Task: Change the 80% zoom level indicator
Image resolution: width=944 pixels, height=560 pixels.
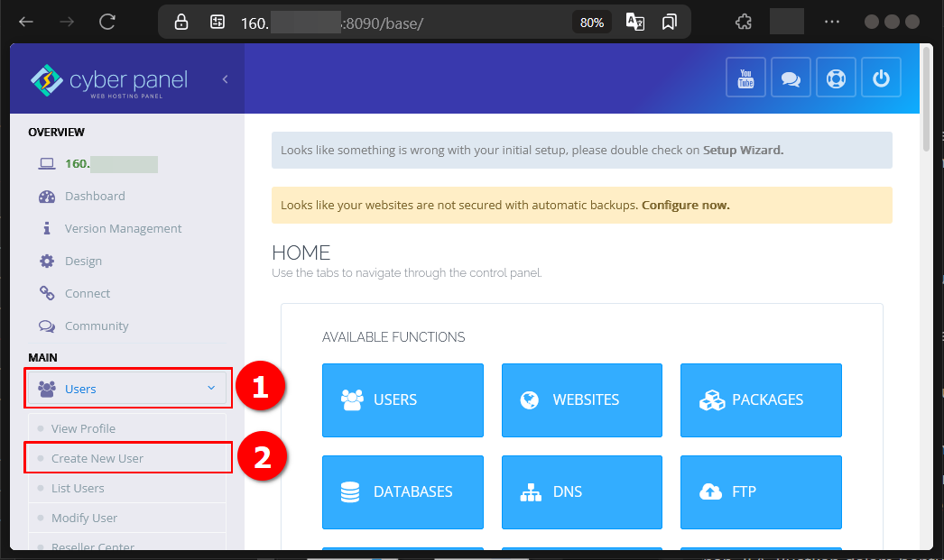Action: coord(592,23)
